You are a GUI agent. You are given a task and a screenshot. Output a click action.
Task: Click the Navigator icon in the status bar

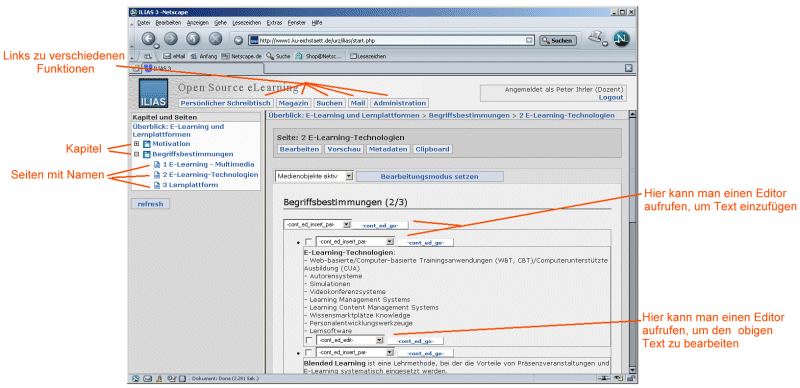[136, 378]
